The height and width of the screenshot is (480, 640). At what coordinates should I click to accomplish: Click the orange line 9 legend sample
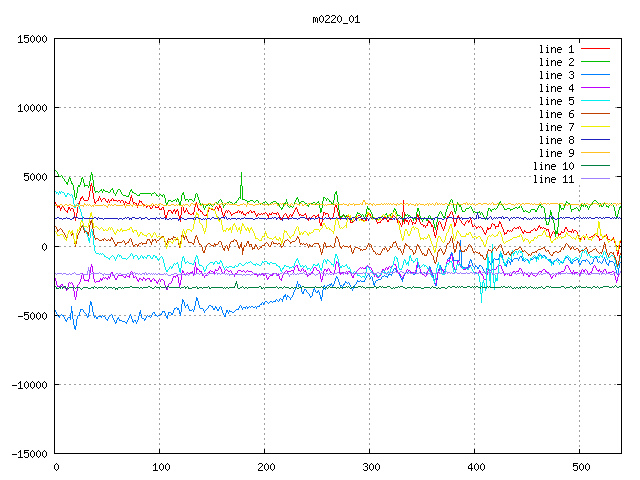pyautogui.click(x=595, y=153)
